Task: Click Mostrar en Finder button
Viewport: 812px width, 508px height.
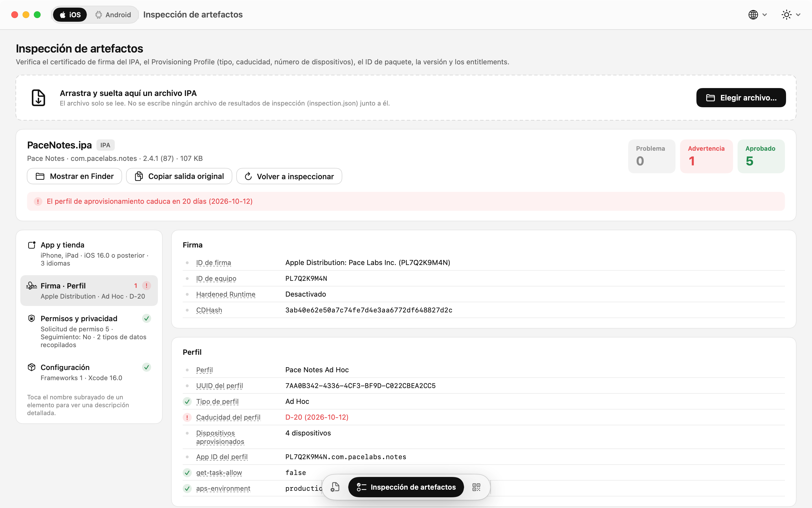Action: pos(74,176)
